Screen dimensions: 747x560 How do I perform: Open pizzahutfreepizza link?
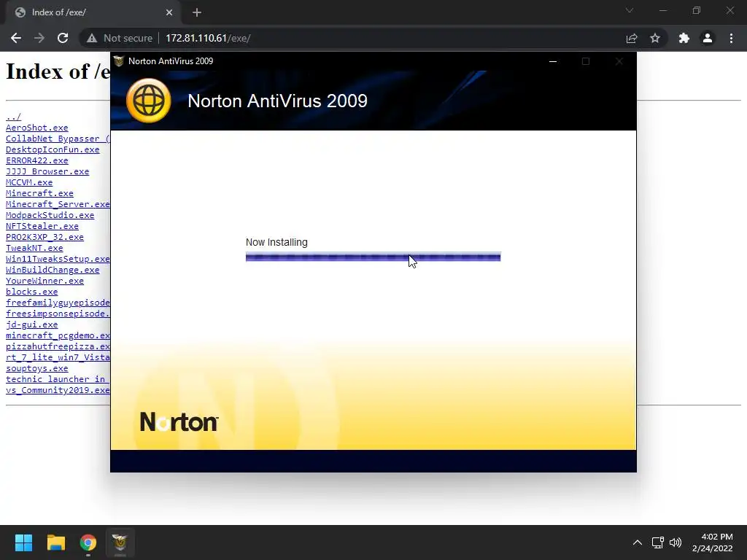pyautogui.click(x=58, y=346)
